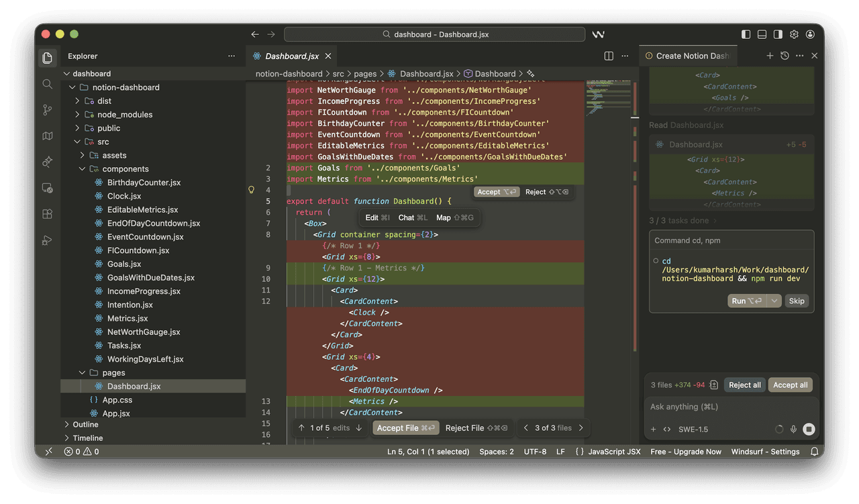Viewport: 859px width, 504px height.
Task: Open Cascade panel more options ellipsis
Action: pyautogui.click(x=799, y=56)
